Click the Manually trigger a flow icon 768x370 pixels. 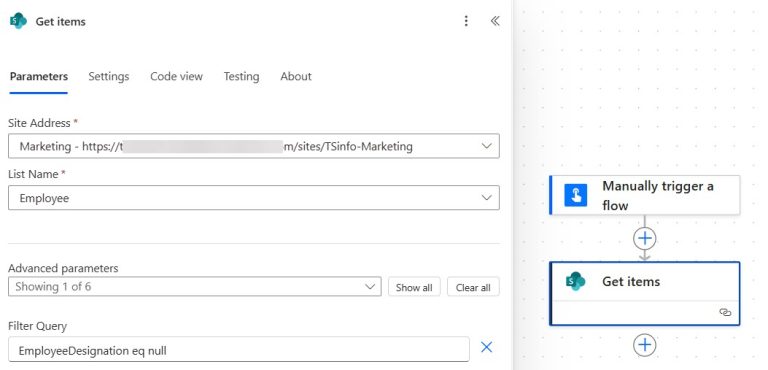pos(576,195)
